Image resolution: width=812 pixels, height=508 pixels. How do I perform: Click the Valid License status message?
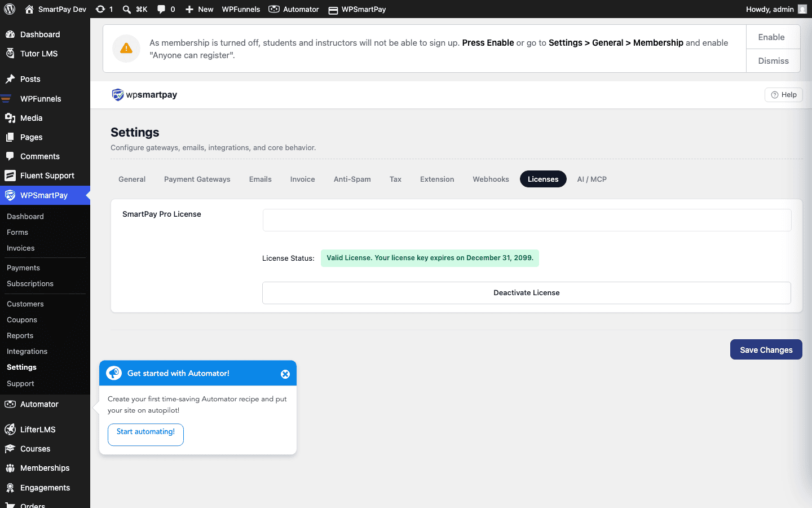point(430,258)
